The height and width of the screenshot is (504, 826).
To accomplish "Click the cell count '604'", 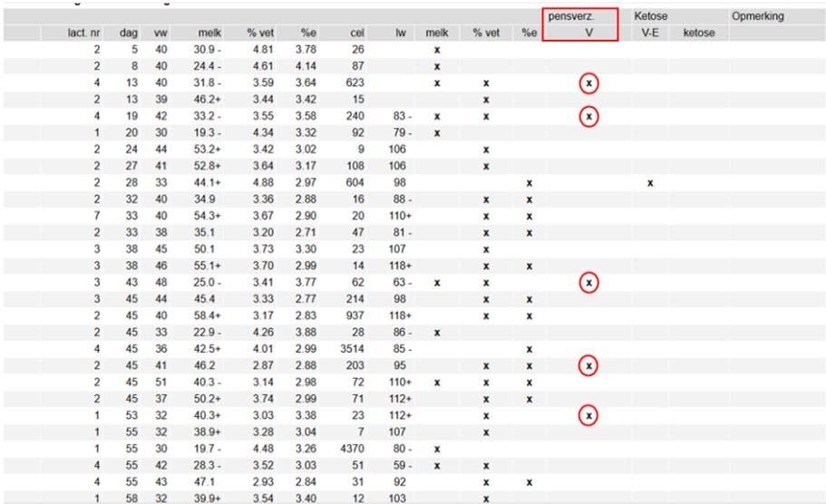I will pyautogui.click(x=355, y=182).
